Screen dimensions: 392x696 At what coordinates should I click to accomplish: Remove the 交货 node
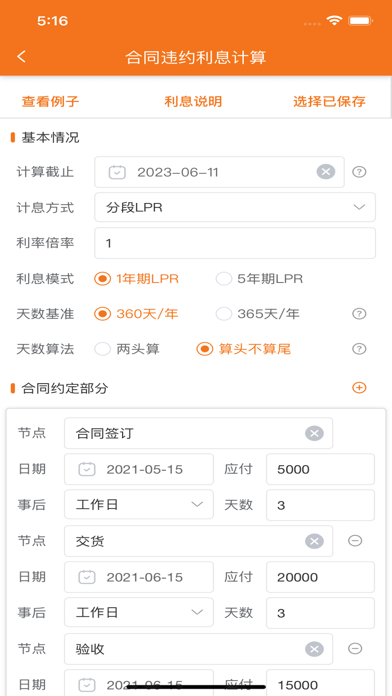point(355,541)
